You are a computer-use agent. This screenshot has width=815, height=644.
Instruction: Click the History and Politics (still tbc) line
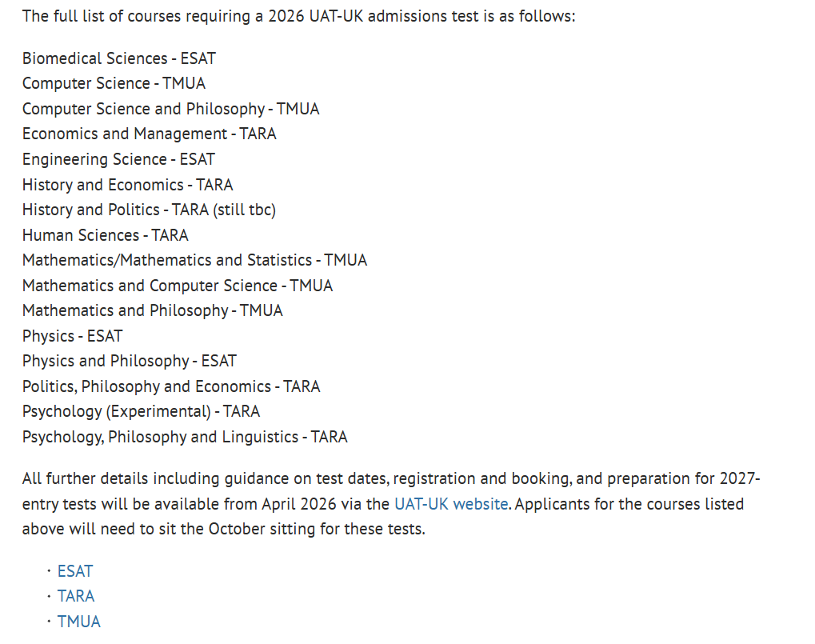[149, 210]
